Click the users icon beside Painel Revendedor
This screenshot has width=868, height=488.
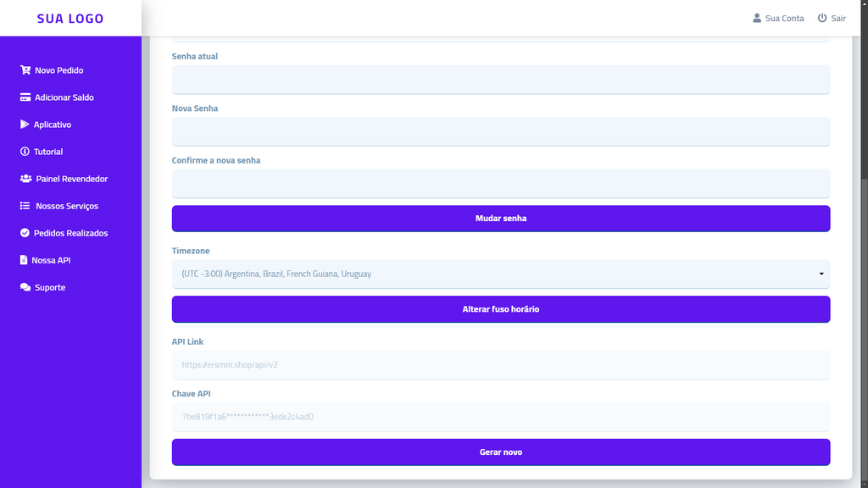pyautogui.click(x=24, y=179)
